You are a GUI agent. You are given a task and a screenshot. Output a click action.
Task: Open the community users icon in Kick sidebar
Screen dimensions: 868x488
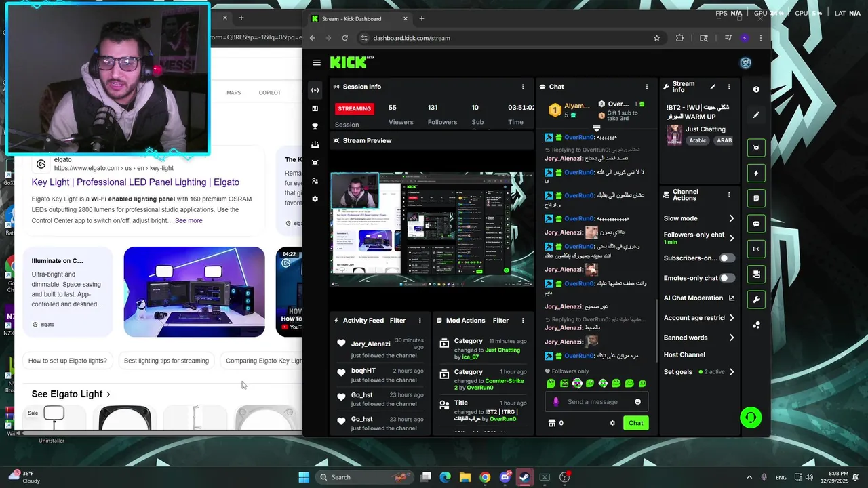315,181
